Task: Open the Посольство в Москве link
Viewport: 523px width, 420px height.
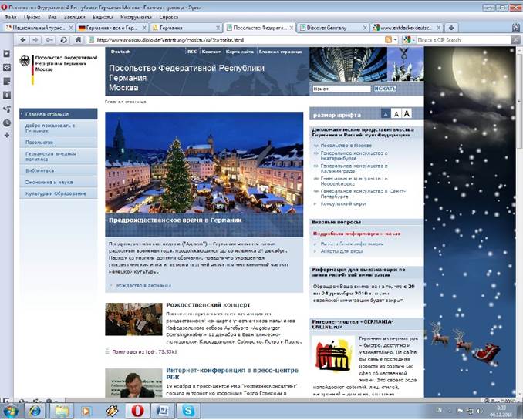Action: click(x=346, y=145)
